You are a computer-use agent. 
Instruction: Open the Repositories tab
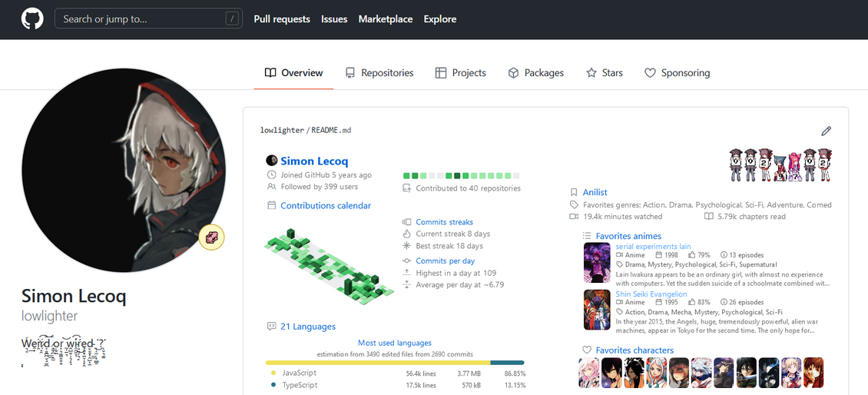[x=379, y=73]
